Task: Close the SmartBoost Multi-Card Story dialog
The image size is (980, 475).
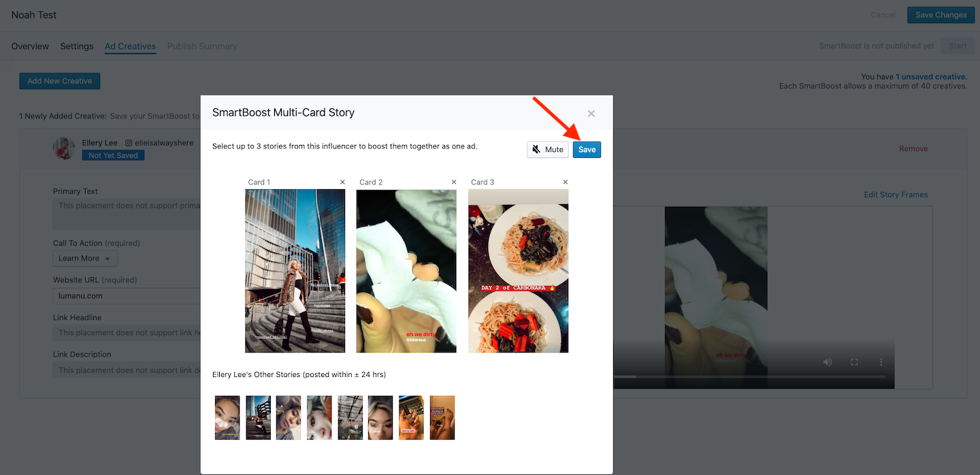Action: point(591,114)
